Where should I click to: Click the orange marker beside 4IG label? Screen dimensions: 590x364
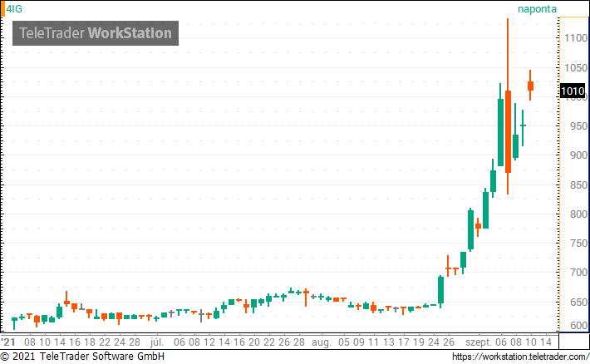coord(2,9)
